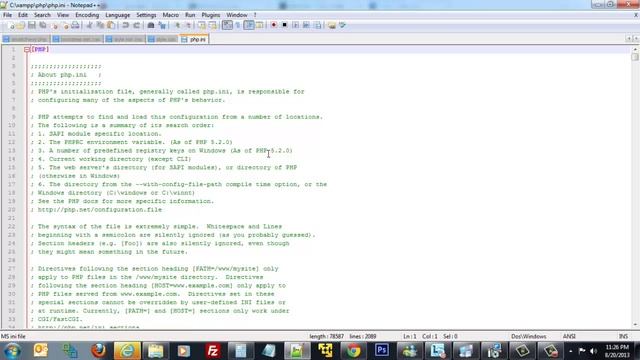This screenshot has height=360, width=640.
Task: Open the ? help menu
Action: 255,15
